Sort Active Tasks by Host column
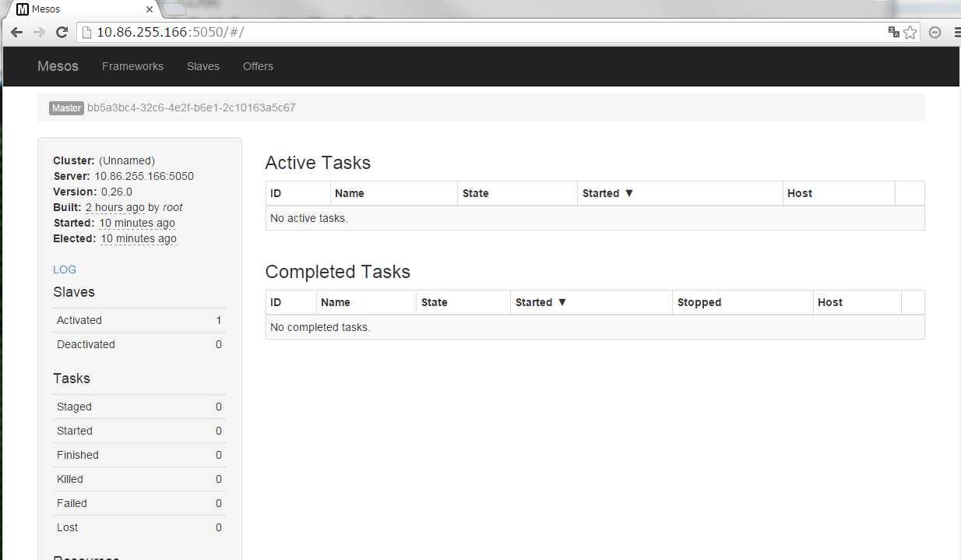961x560 pixels. tap(839, 193)
